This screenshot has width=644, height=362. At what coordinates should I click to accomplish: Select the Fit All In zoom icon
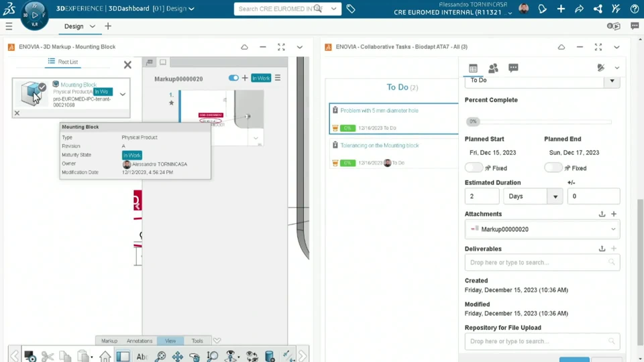tap(160, 356)
